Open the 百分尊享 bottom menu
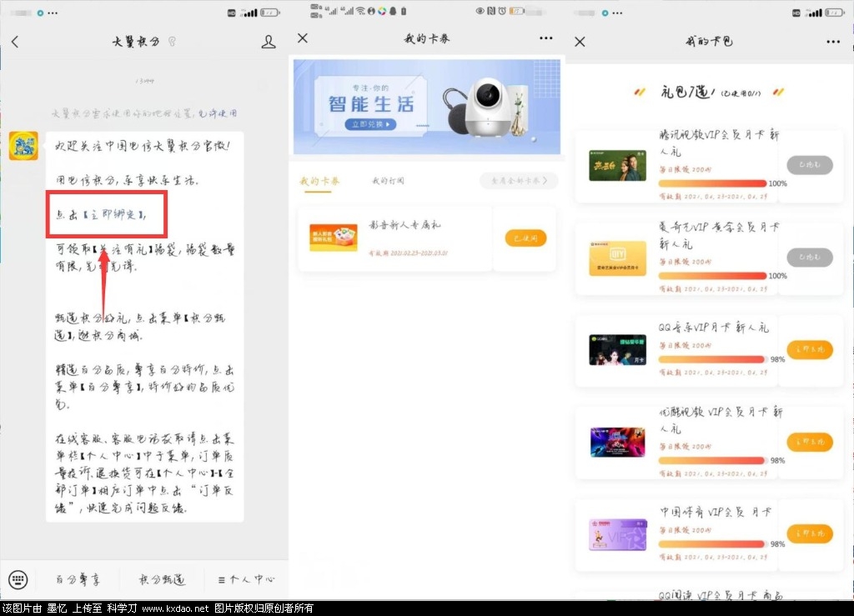Viewport: 854px width, 616px height. click(x=78, y=579)
